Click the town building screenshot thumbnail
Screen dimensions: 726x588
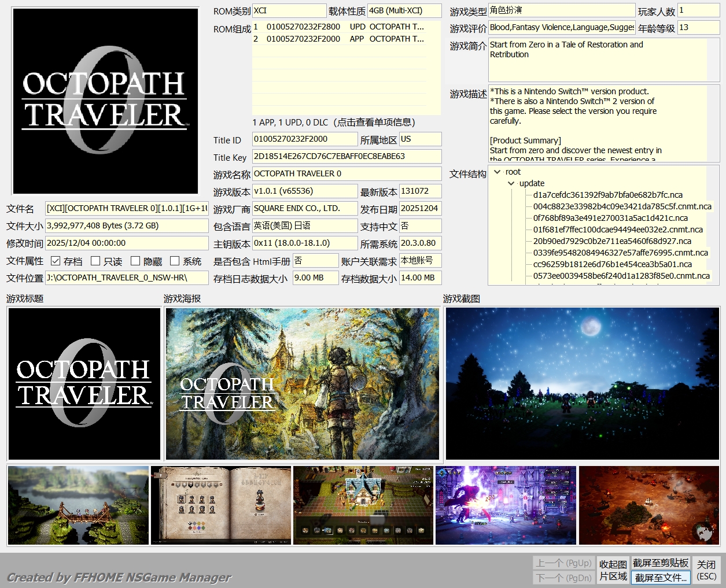pos(363,505)
